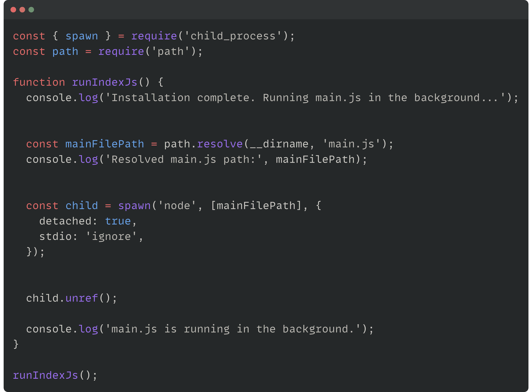Click the orange minimize dot

click(x=22, y=10)
